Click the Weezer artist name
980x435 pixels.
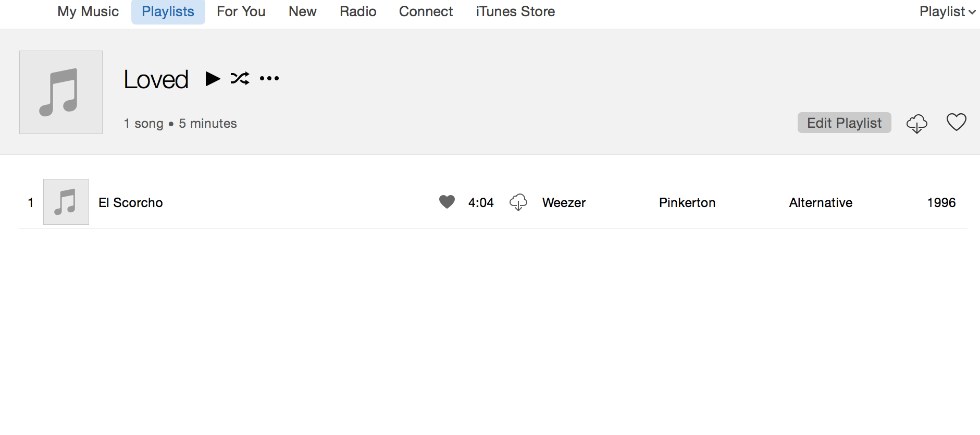tap(564, 202)
